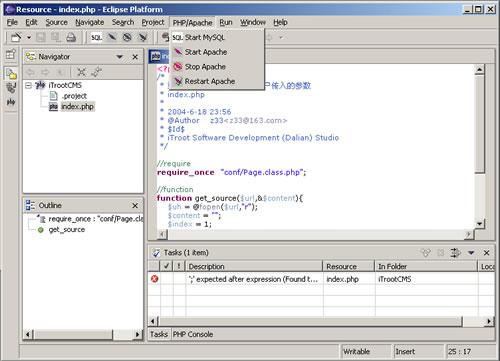Screen dimensions: 500x361
Task: Close the Navigator view
Action: (135, 57)
